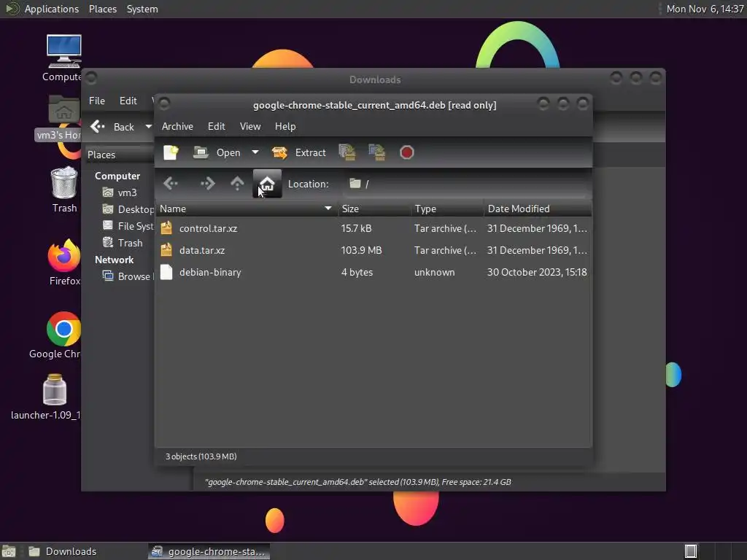Viewport: 747px width, 560px height.
Task: Click the control.tar.xz archive icon
Action: click(166, 228)
